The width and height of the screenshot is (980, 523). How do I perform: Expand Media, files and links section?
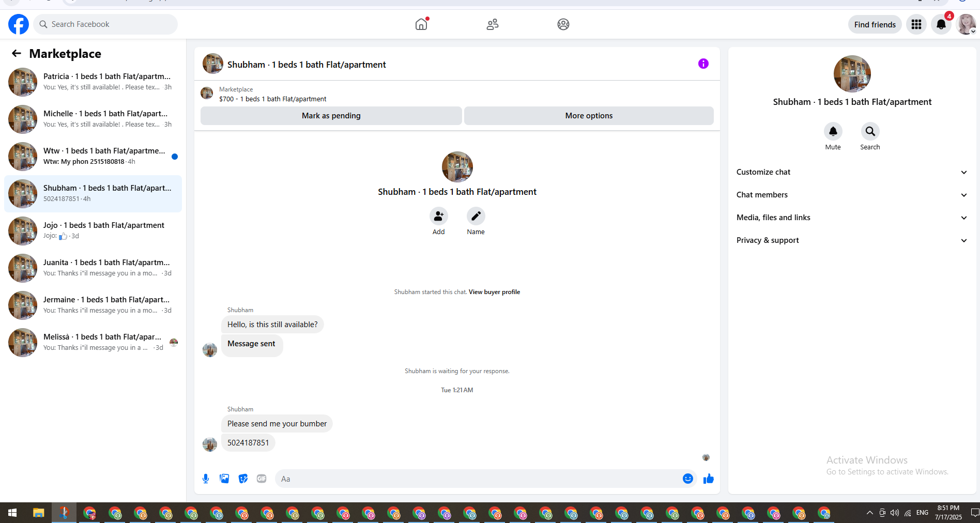[x=852, y=218]
